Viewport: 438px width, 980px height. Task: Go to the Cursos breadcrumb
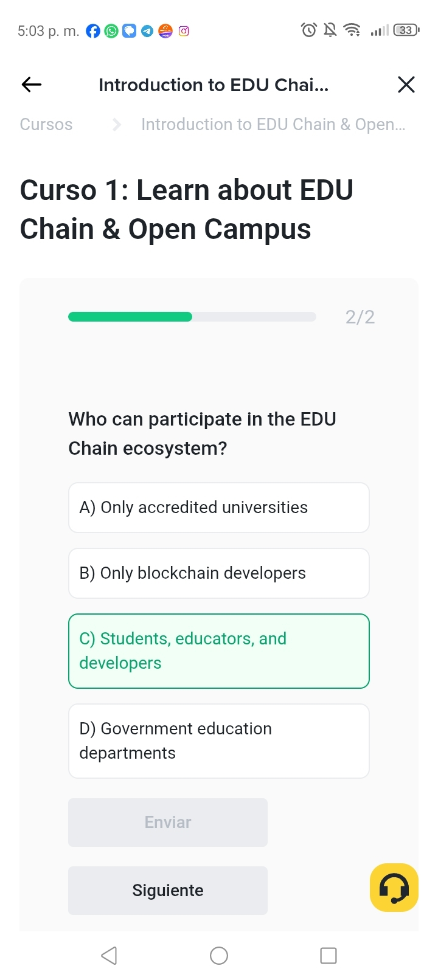46,125
